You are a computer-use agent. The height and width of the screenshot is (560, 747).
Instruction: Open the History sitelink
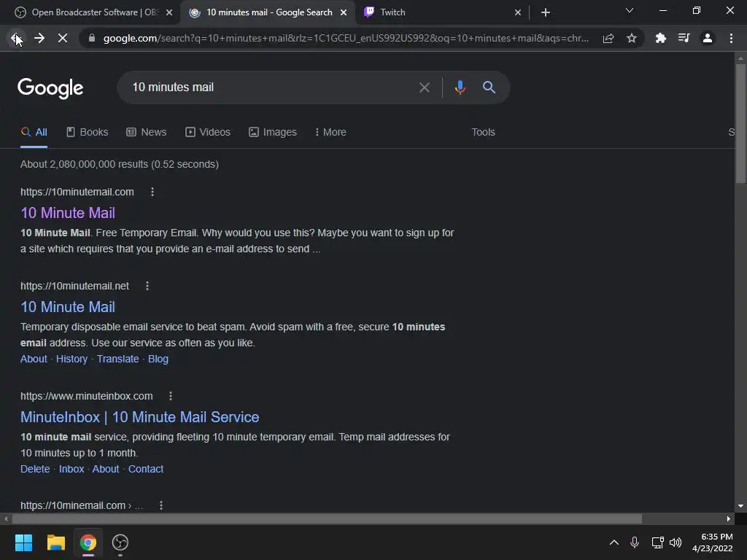click(72, 359)
